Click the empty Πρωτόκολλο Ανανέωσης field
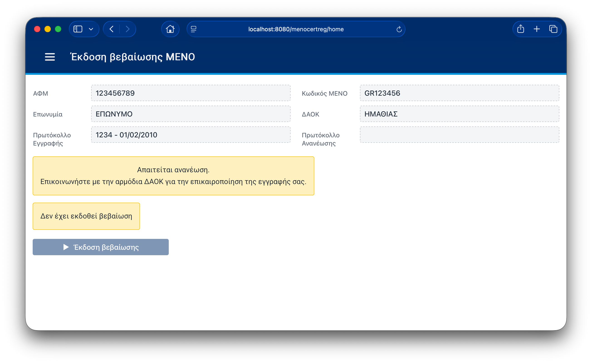 pos(459,135)
